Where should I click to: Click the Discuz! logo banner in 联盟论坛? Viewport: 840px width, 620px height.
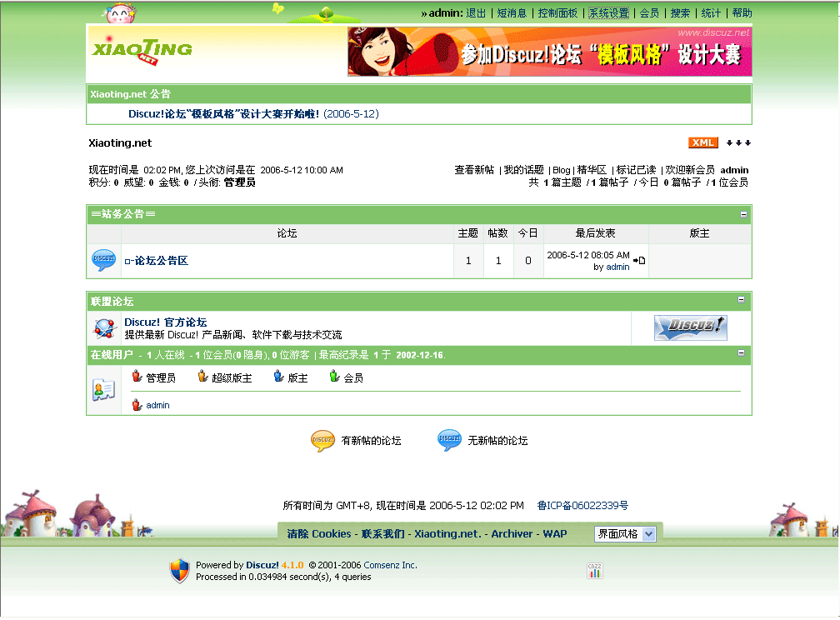click(691, 328)
